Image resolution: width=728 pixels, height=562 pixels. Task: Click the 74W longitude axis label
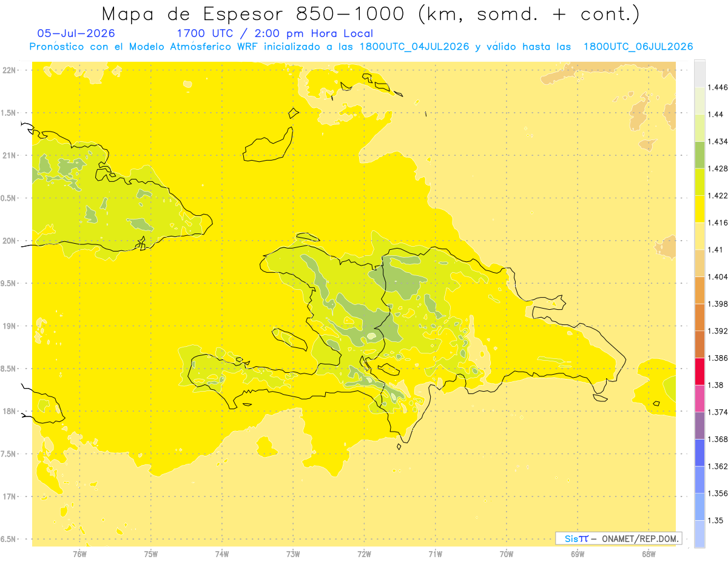coord(221,554)
